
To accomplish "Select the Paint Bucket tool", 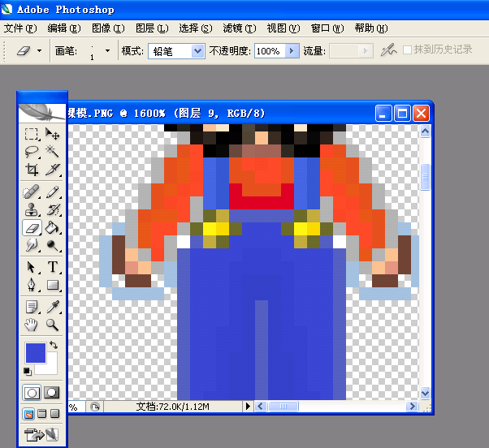I will [52, 228].
